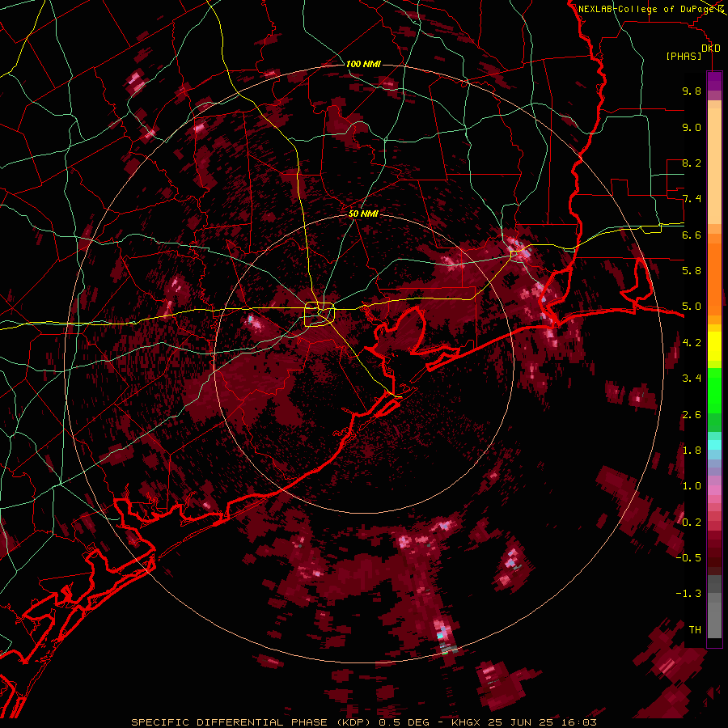The height and width of the screenshot is (728, 728).
Task: Select the 9.8 value on the scale
Action: tap(692, 91)
